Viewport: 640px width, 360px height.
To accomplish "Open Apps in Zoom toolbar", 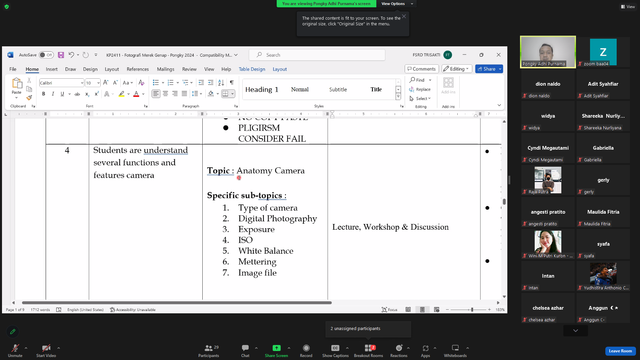I will pos(425,350).
